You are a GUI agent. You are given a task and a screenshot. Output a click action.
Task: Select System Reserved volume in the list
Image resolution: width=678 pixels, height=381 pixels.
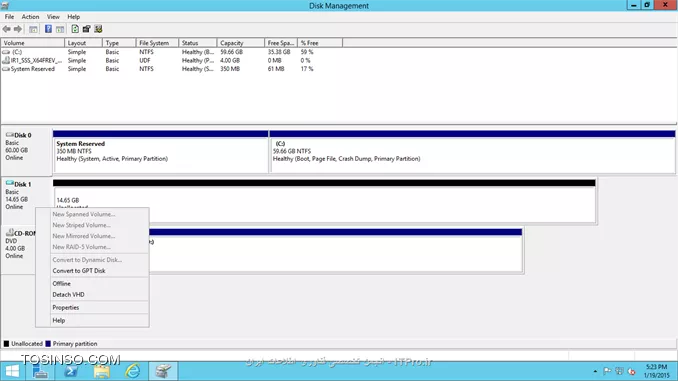click(x=32, y=69)
